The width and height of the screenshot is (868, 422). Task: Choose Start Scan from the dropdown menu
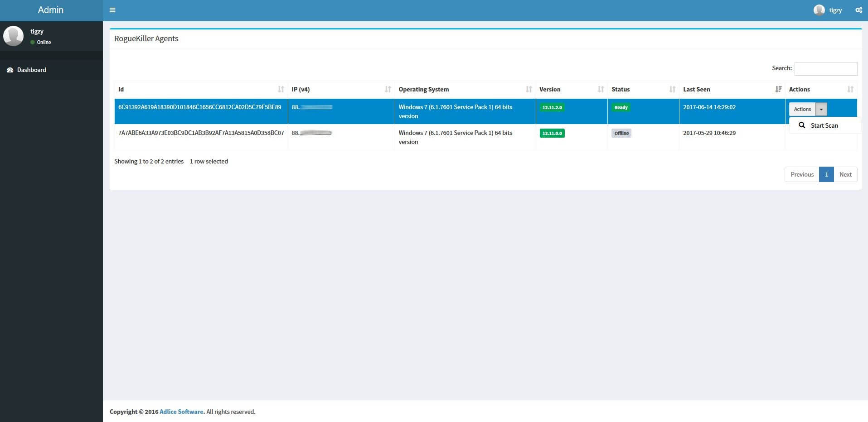click(x=824, y=125)
